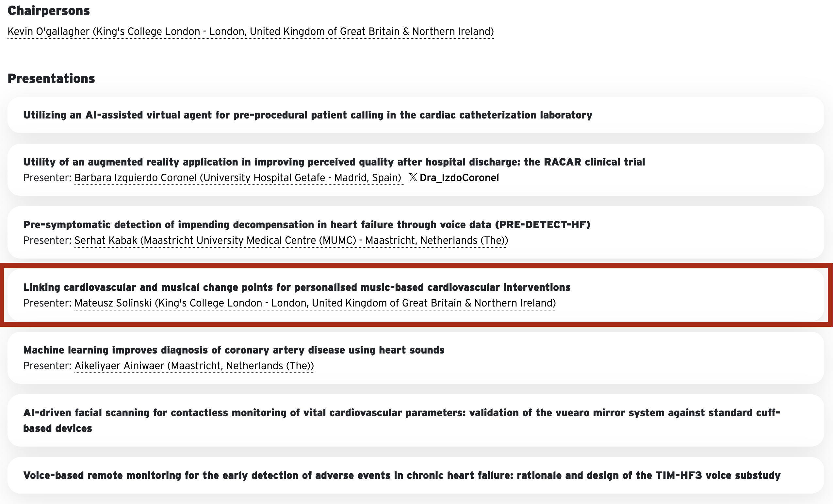833x504 pixels.
Task: Click the Presenter label before Serhat Kabak
Action: (47, 241)
